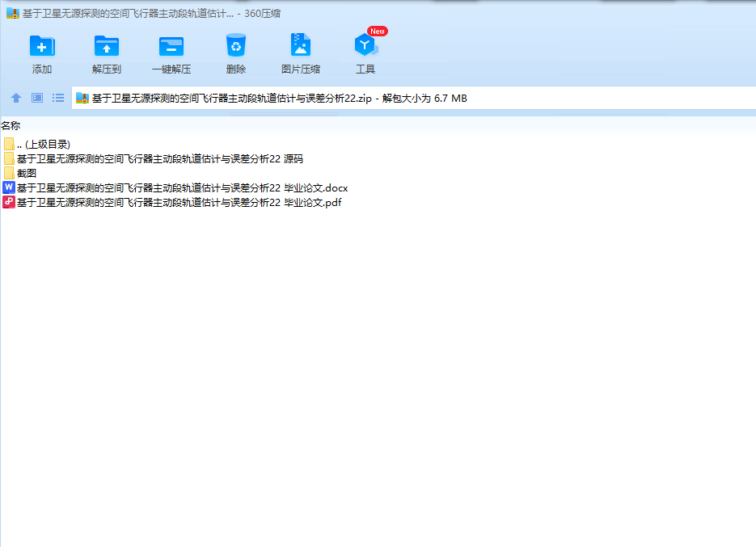
Task: Click the 解压到 label text
Action: point(107,69)
